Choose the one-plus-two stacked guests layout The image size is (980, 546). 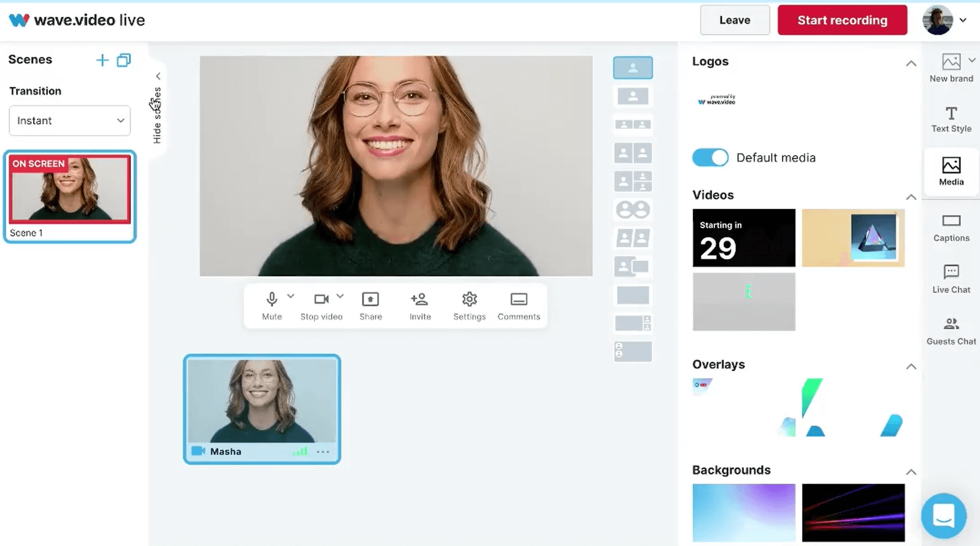pyautogui.click(x=633, y=182)
